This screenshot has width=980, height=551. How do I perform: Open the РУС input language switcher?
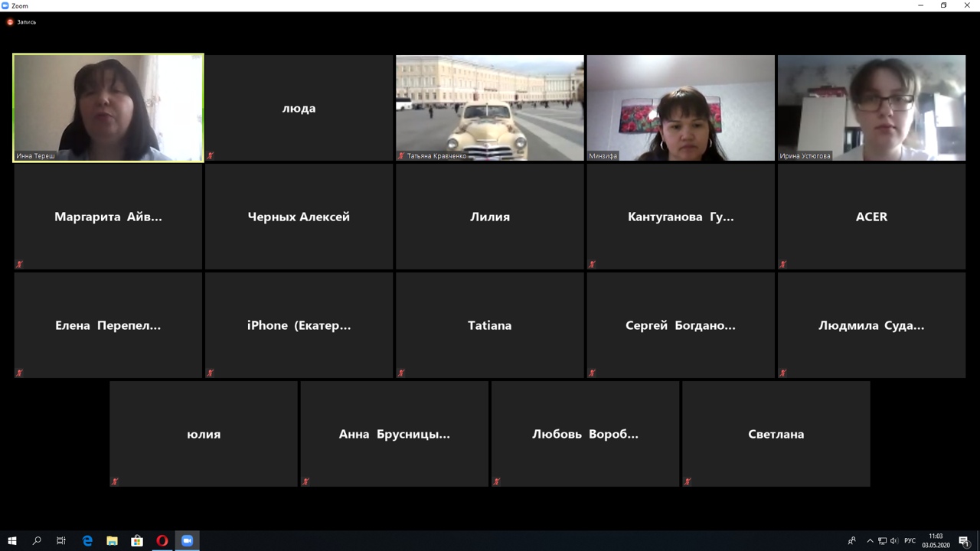pos(910,541)
